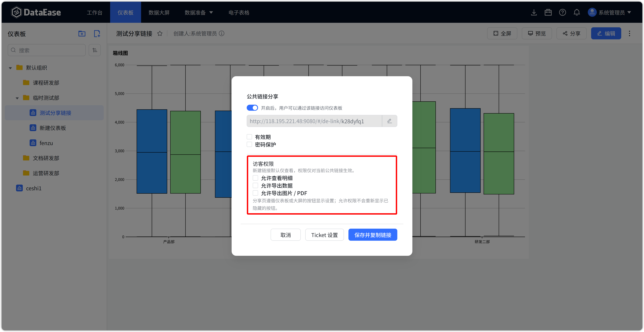The height and width of the screenshot is (332, 644).
Task: Open Ticket 设置
Action: (325, 235)
